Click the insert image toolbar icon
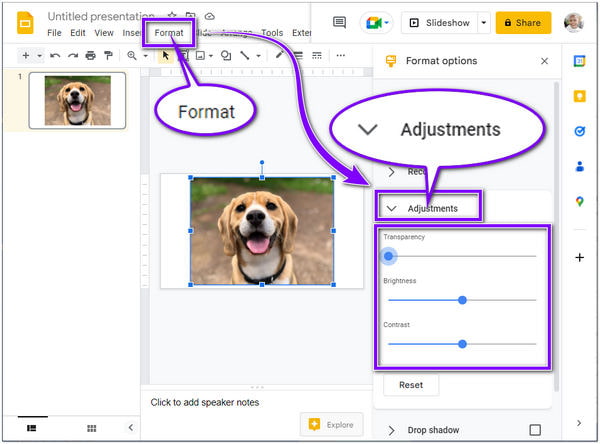The width and height of the screenshot is (600, 444). tap(200, 56)
